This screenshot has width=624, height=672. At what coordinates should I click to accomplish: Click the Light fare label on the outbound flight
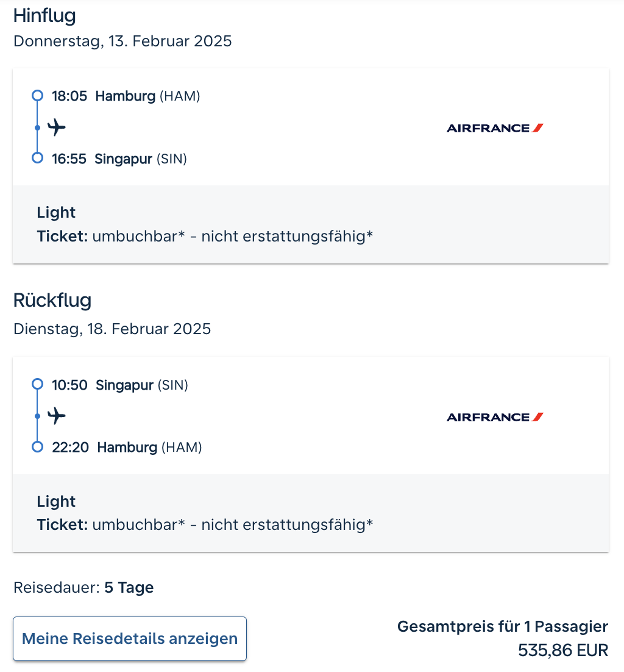(56, 212)
